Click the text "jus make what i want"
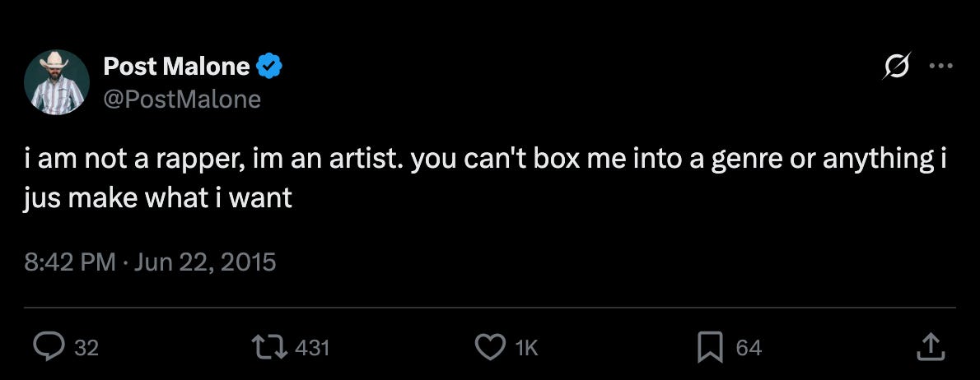 [x=158, y=198]
